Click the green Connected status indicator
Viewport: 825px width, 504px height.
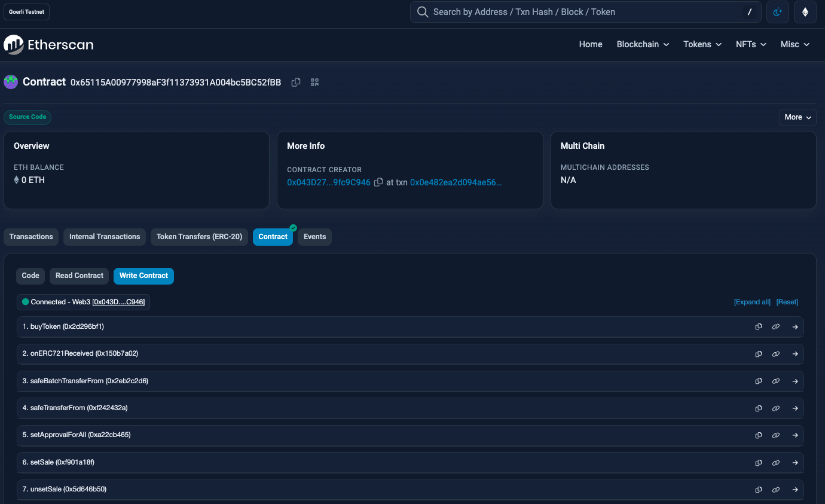25,302
